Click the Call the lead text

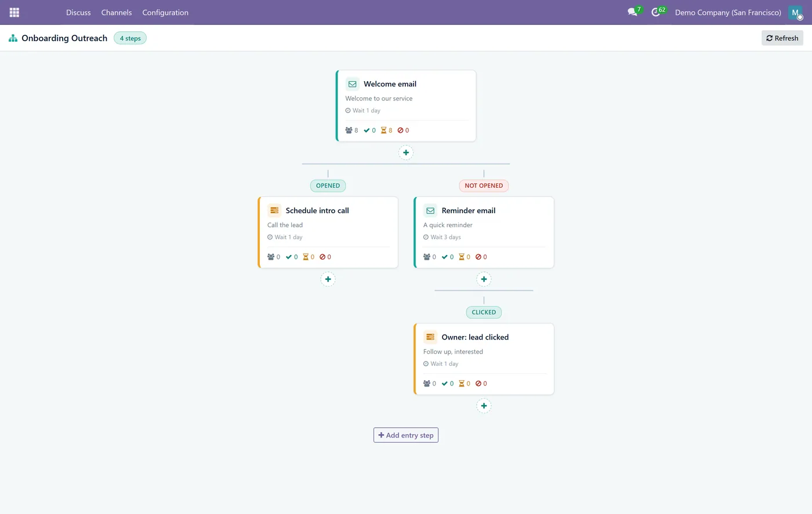pyautogui.click(x=285, y=225)
